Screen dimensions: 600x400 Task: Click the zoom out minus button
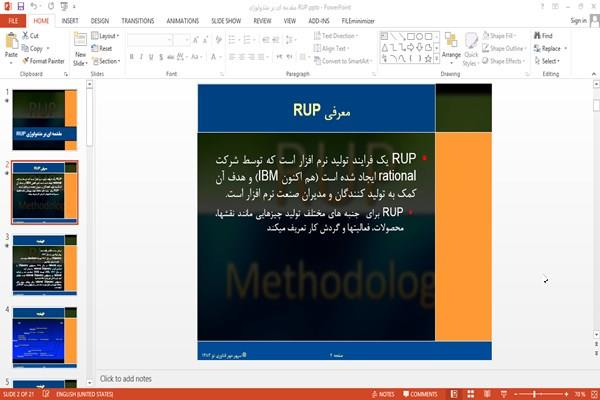click(516, 394)
